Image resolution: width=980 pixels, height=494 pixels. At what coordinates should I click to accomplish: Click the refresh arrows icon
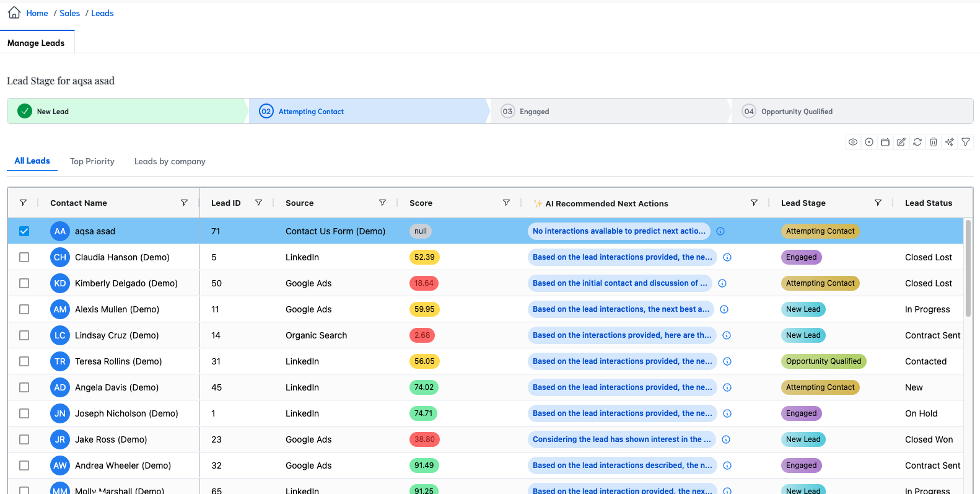917,142
